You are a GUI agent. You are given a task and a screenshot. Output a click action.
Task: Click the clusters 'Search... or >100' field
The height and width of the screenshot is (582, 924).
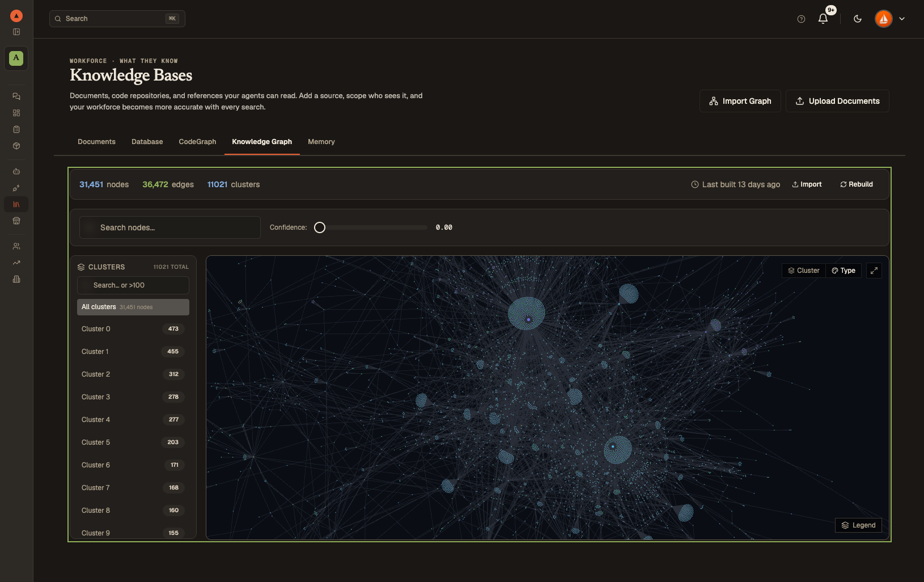133,285
